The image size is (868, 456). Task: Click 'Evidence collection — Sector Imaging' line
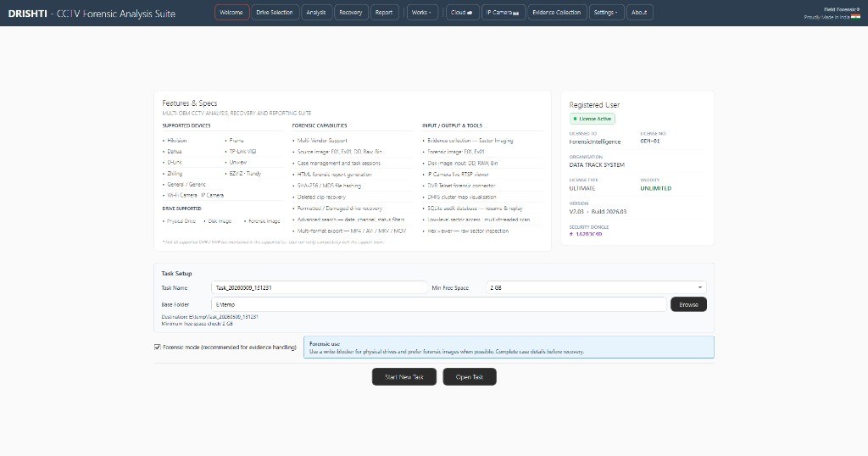click(470, 141)
